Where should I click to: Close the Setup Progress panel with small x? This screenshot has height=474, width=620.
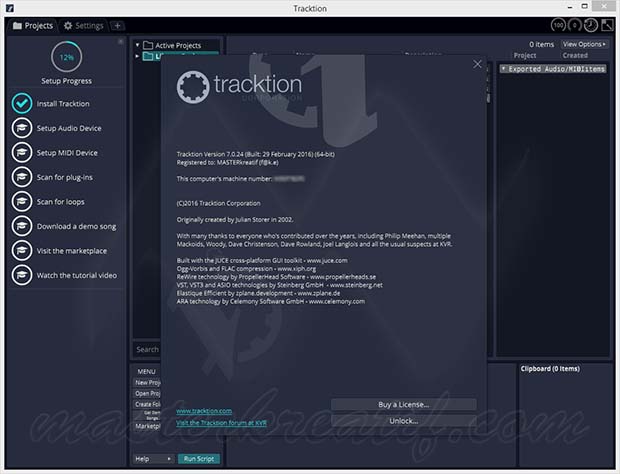pos(121,41)
